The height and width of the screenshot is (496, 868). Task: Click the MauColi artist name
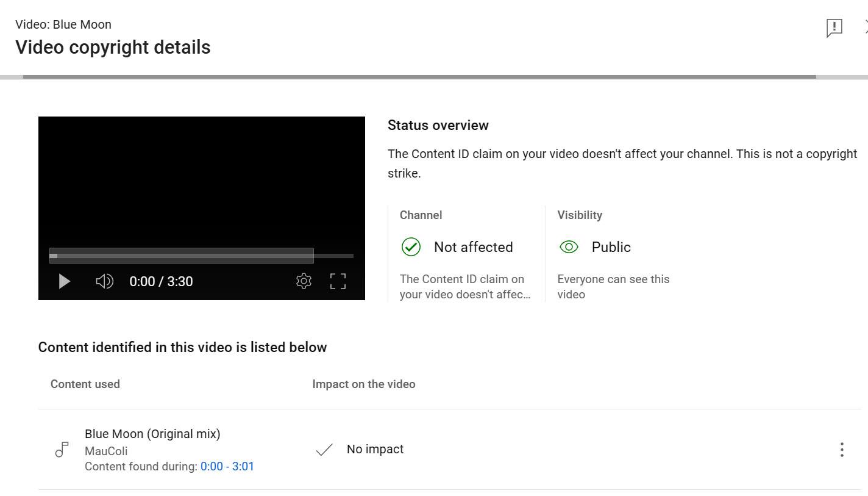pos(106,451)
